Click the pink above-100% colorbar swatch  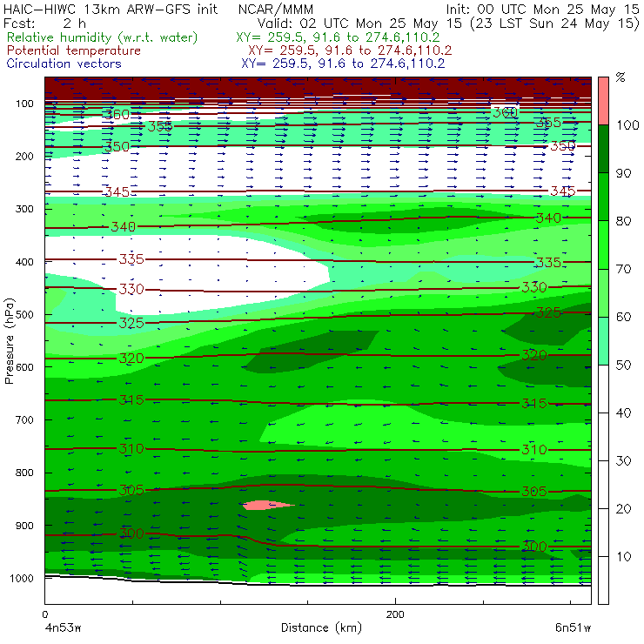(603, 101)
